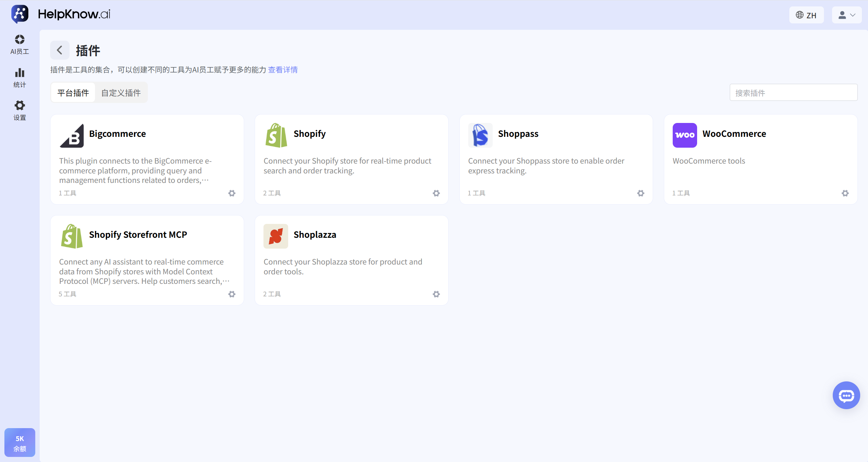
Task: Click the Shopify plugin settings gear
Action: pos(436,193)
